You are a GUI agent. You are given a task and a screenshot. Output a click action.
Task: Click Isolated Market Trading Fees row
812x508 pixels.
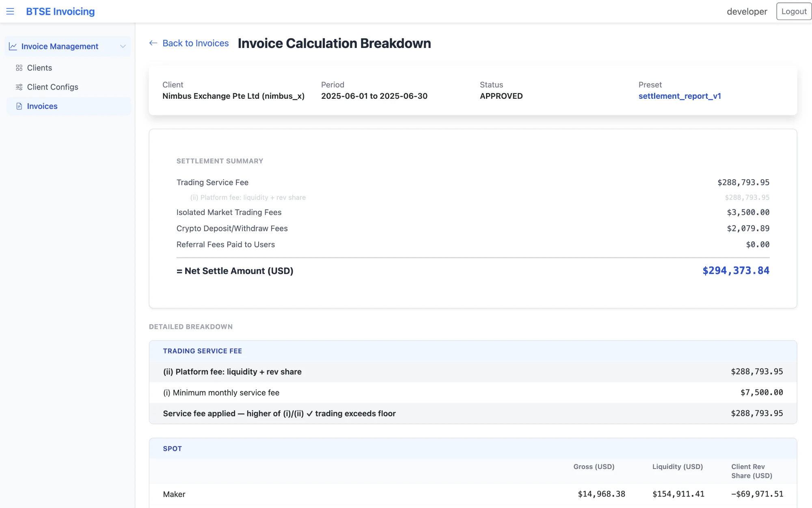pos(473,212)
